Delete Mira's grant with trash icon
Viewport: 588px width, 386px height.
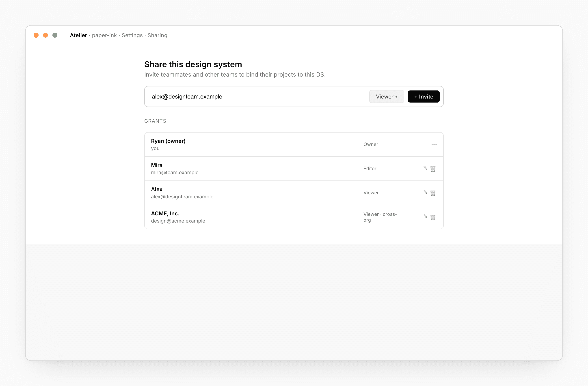tap(433, 169)
